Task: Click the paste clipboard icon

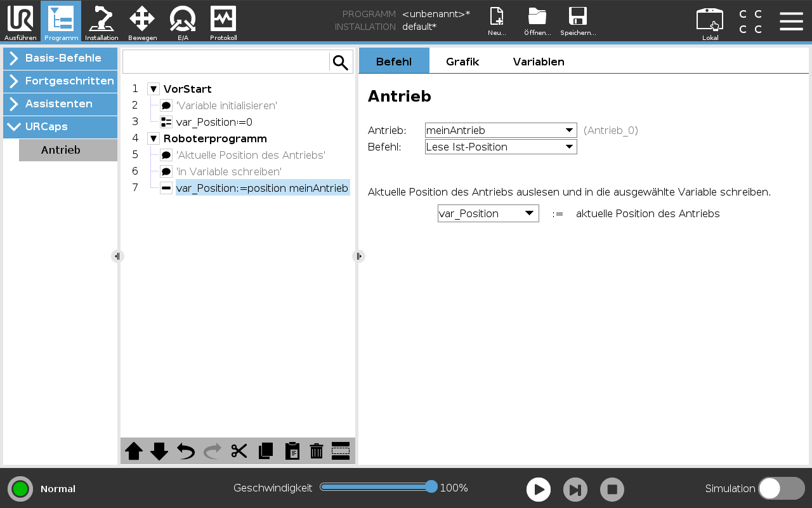Action: tap(292, 451)
